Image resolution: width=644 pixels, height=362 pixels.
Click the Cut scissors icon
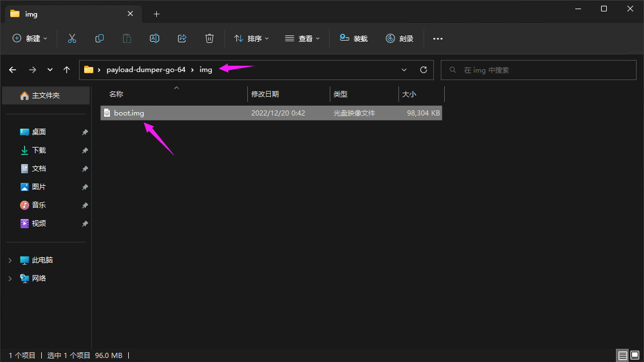72,38
